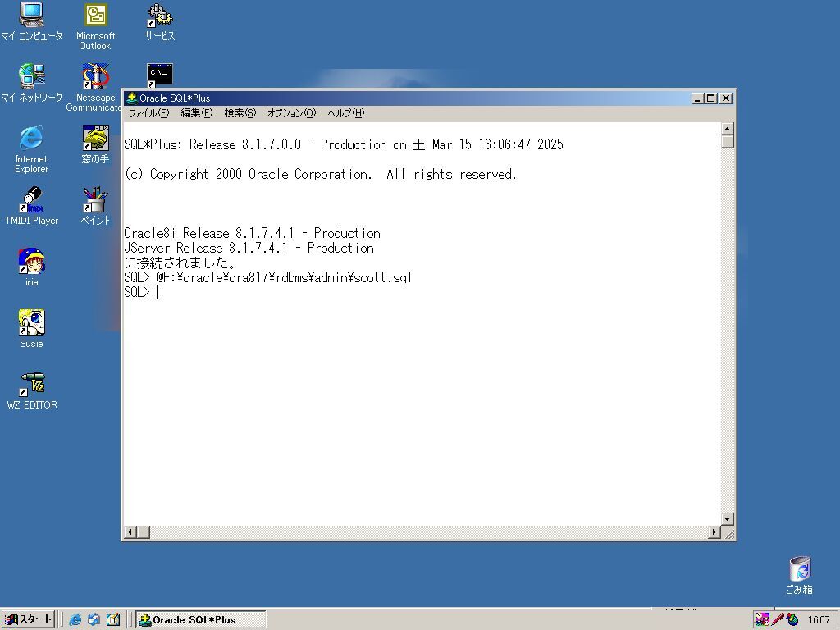Click the colorful third system tray icon
Viewport: 840px width, 630px height.
pos(792,620)
